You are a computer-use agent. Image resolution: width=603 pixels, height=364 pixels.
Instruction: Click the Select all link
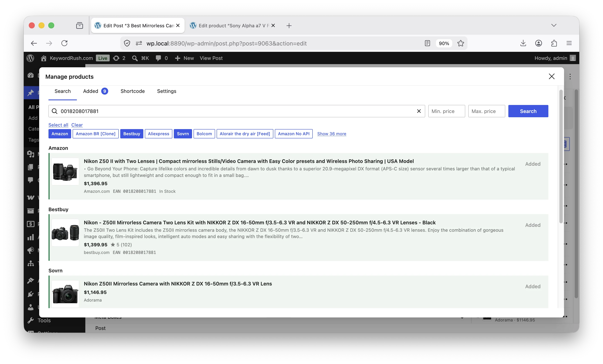pyautogui.click(x=58, y=125)
